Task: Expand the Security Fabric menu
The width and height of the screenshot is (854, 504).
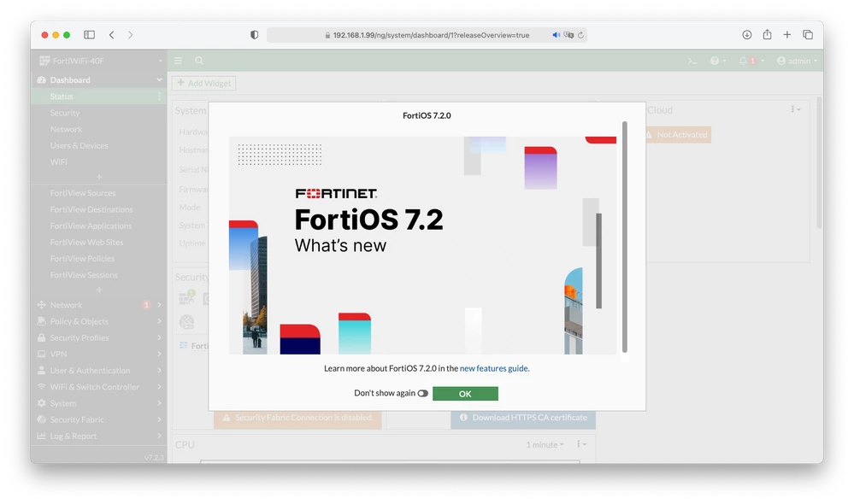Action: tap(99, 419)
